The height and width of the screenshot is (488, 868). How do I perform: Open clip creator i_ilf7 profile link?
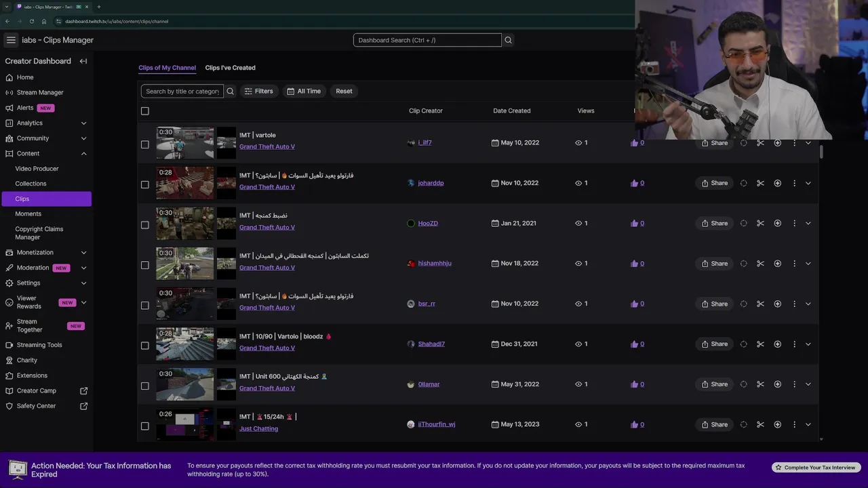425,142
